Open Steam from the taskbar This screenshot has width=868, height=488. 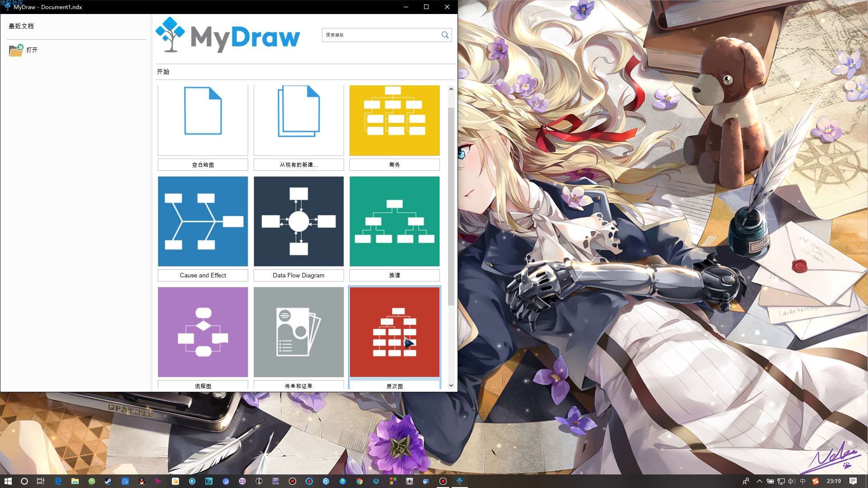pos(108,481)
